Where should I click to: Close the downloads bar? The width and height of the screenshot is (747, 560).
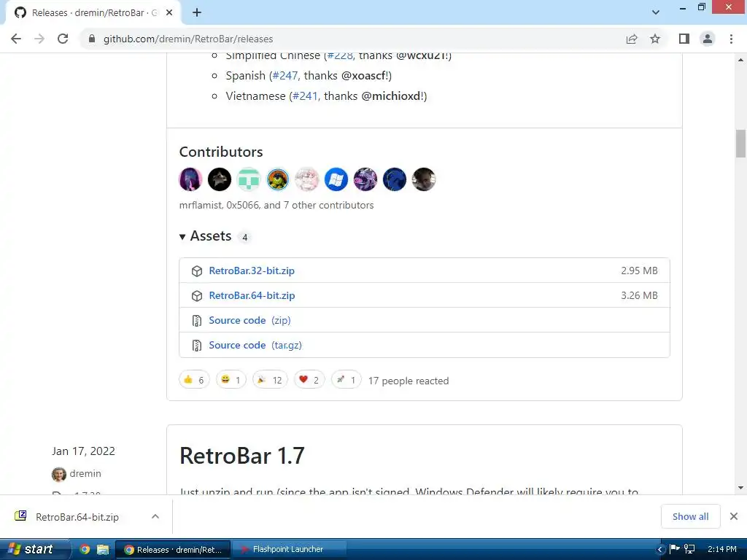coord(734,517)
